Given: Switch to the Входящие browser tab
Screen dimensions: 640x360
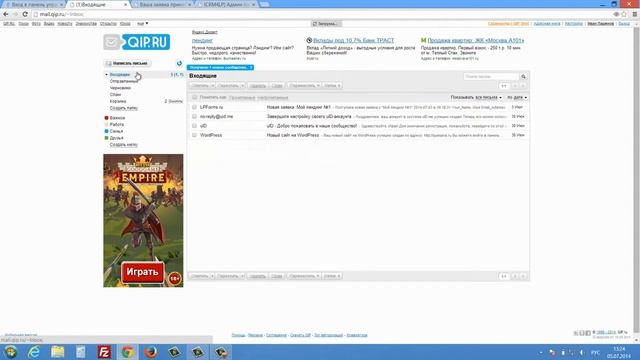Looking at the screenshot, I should [x=98, y=4].
